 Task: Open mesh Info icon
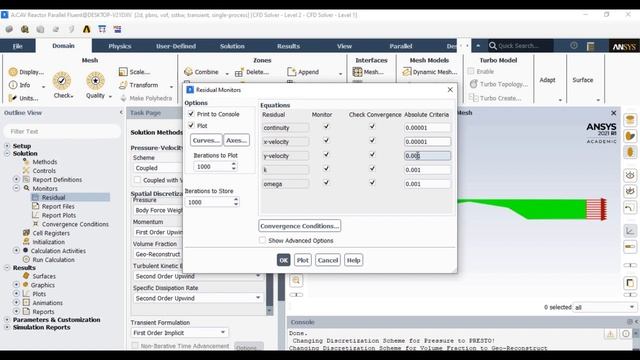tap(13, 85)
